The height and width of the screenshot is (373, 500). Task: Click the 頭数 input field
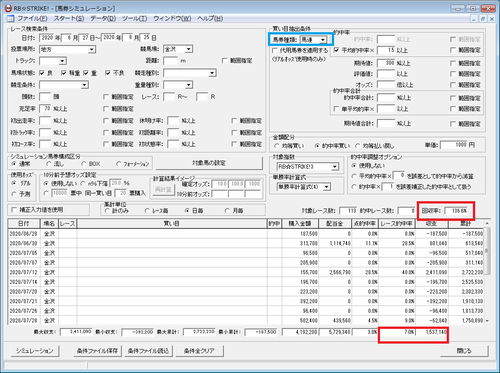pos(45,97)
